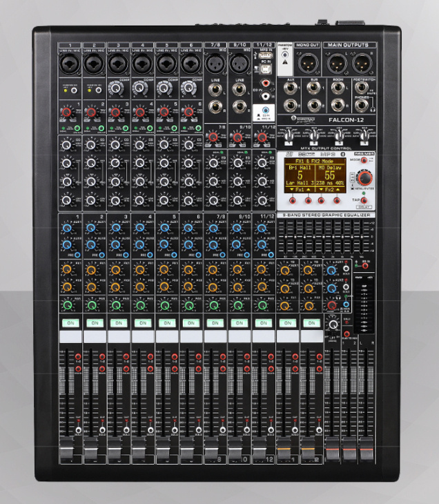Toggle the ON button for channel 9/10
The width and height of the screenshot is (439, 504).
tap(238, 322)
